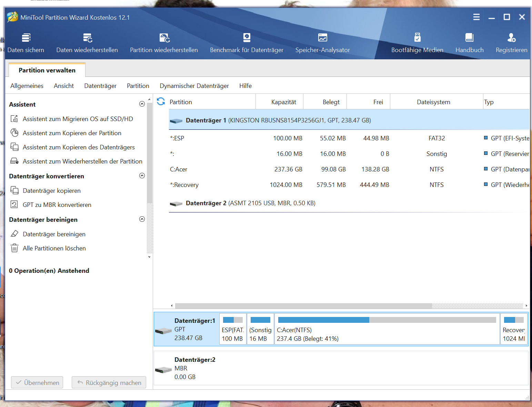Image resolution: width=532 pixels, height=407 pixels.
Task: Launch Daten wiederherstellen recovery
Action: coord(87,43)
